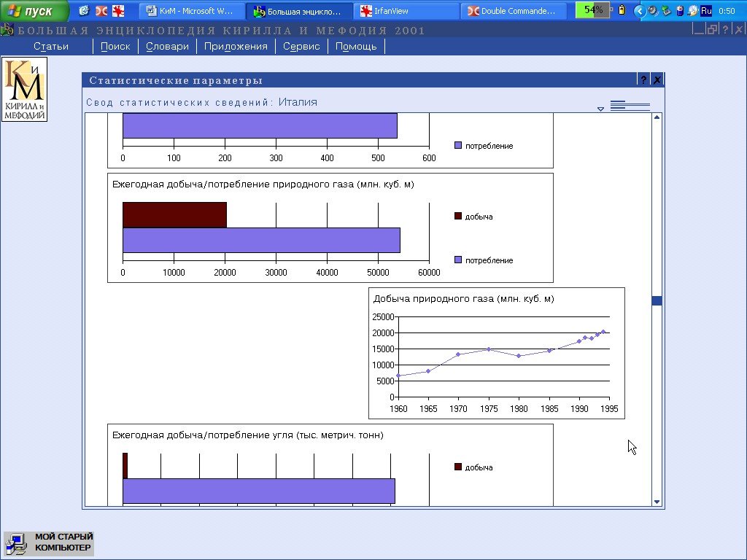Viewport: 747px width, 560px height.
Task: Click the Кирилл и Мефодий logo icon
Action: (24, 89)
